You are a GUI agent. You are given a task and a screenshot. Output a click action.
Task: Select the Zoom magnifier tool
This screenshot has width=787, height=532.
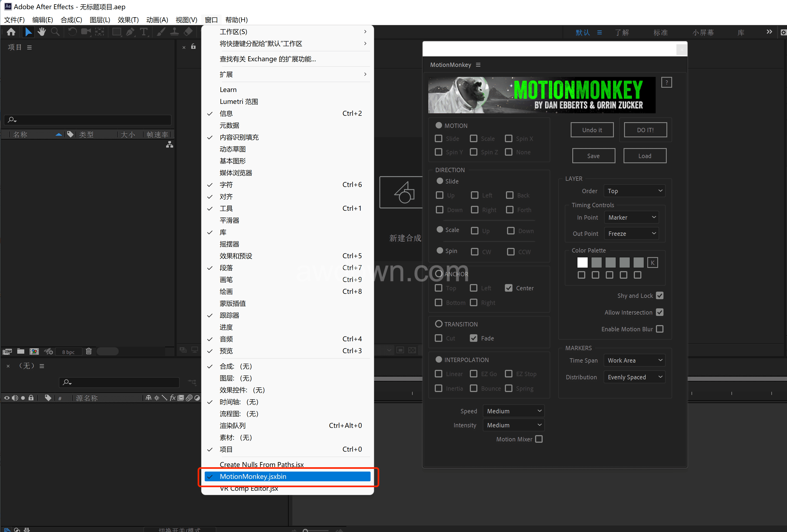[55, 32]
